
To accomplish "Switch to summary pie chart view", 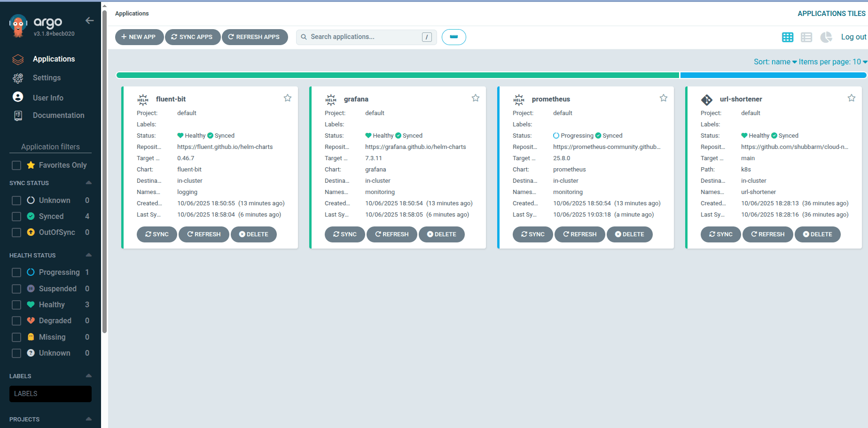I will point(826,37).
